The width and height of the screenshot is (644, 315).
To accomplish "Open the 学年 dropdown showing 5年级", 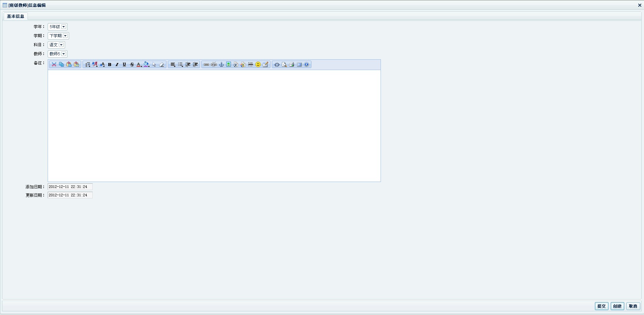I will tap(57, 27).
